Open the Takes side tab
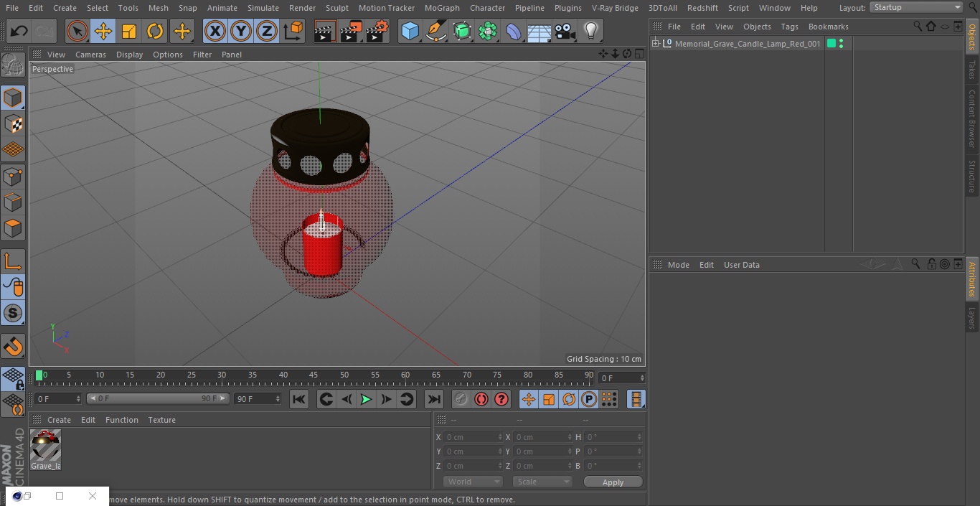 click(971, 70)
